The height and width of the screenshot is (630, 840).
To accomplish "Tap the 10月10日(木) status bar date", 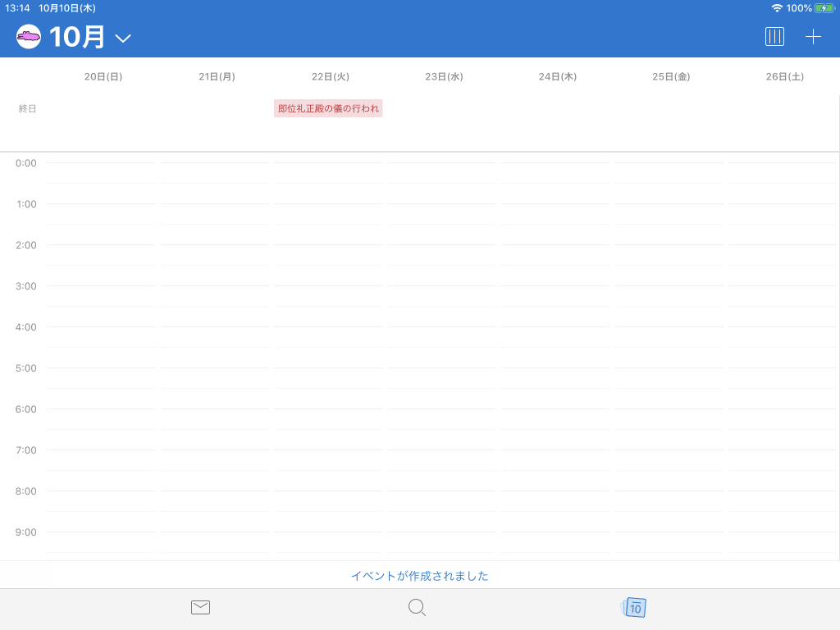I will (67, 8).
